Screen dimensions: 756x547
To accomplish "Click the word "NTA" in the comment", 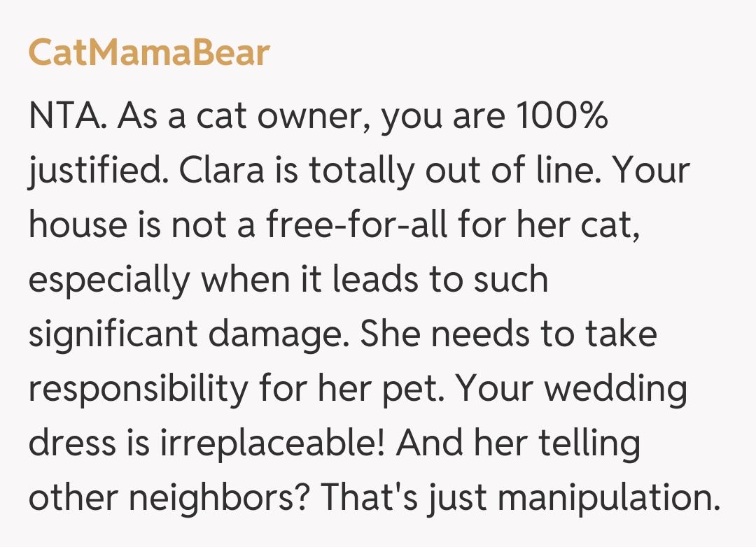I will 64,115.
